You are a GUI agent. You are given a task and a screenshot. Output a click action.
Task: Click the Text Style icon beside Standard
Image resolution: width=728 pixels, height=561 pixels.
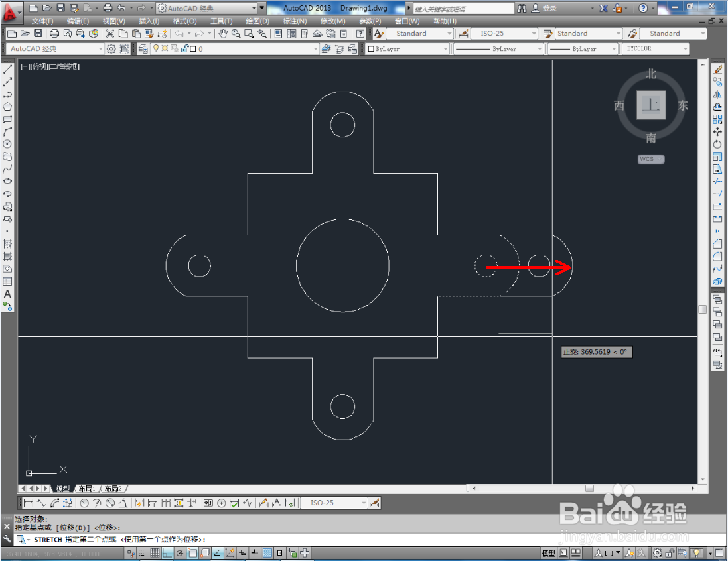(x=379, y=33)
